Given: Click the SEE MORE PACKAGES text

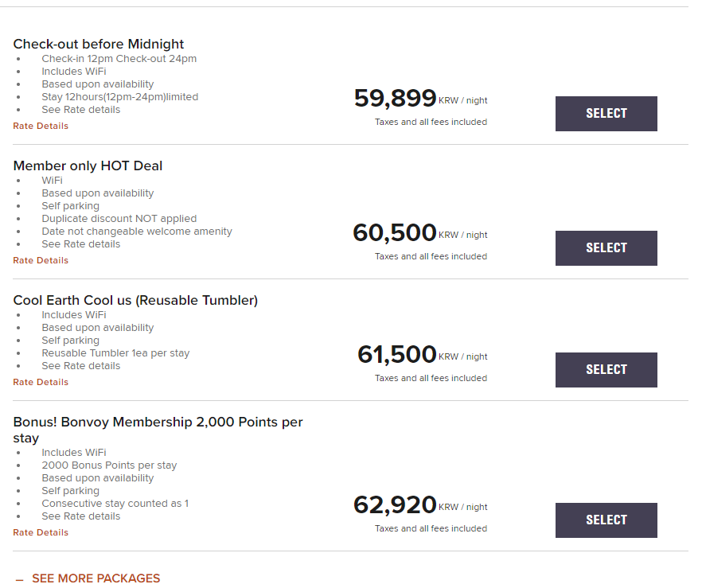Looking at the screenshot, I should point(96,578).
